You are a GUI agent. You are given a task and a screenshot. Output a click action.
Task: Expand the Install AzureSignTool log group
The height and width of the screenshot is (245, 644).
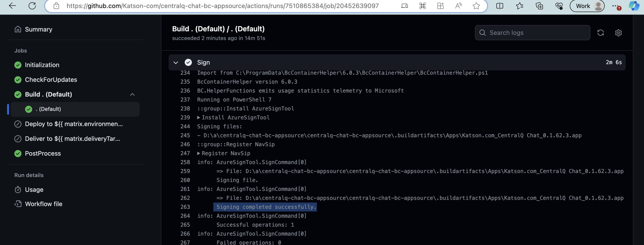click(233, 117)
